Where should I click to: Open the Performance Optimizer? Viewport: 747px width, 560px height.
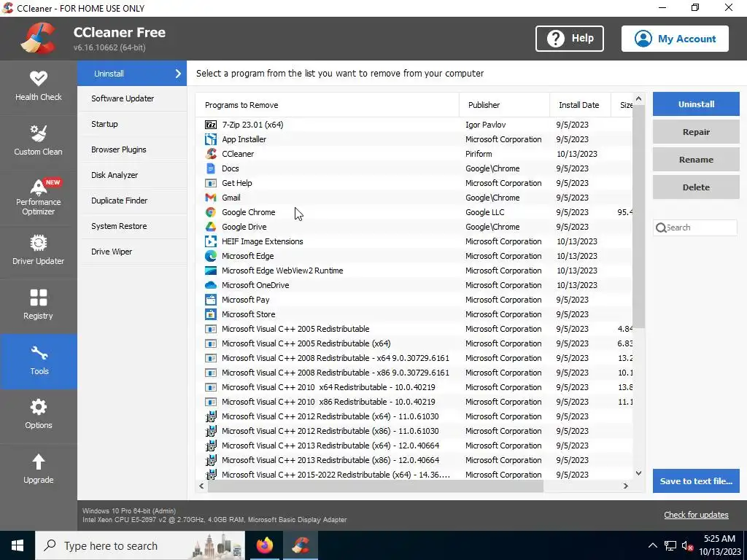[38, 197]
